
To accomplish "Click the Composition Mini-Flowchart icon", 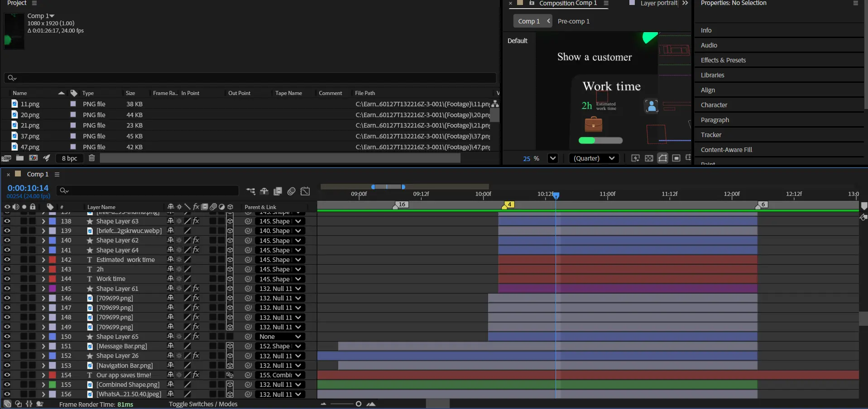I will click(x=250, y=191).
